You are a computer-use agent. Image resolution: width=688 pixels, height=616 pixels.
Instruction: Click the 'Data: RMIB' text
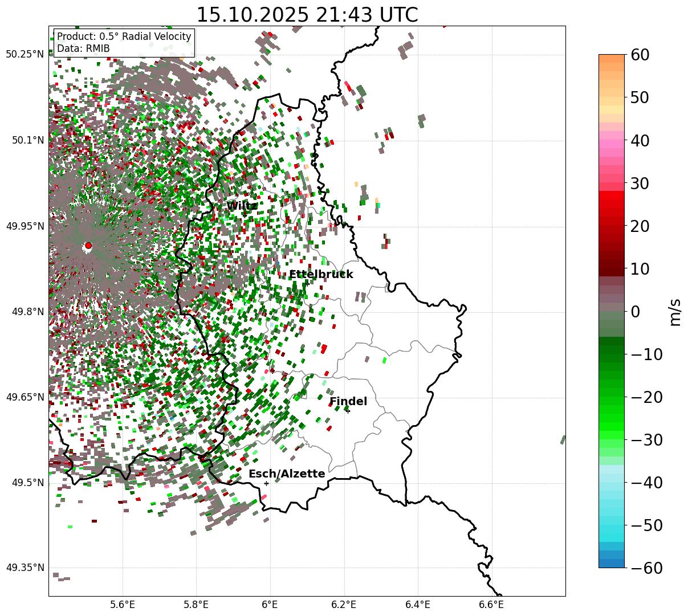83,48
